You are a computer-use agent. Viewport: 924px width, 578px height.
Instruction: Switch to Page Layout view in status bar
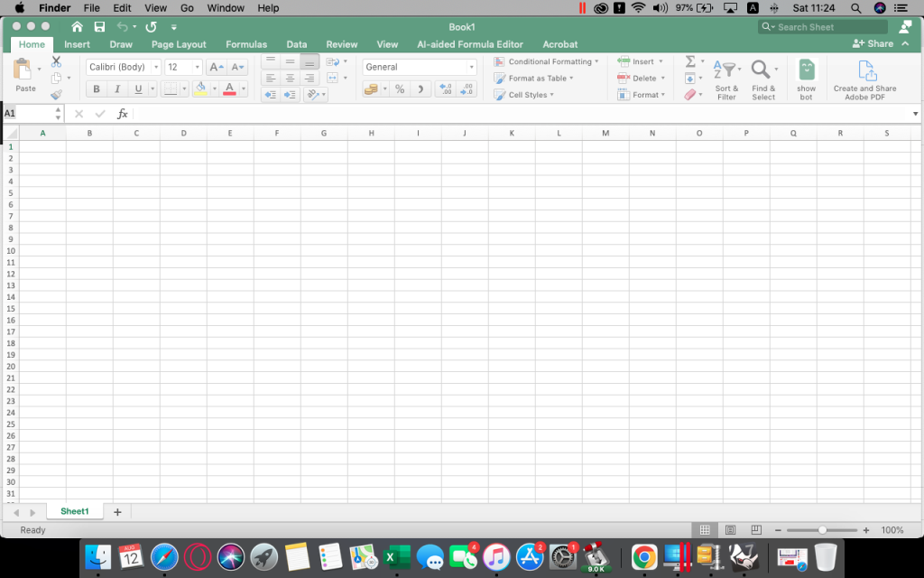[x=730, y=529]
